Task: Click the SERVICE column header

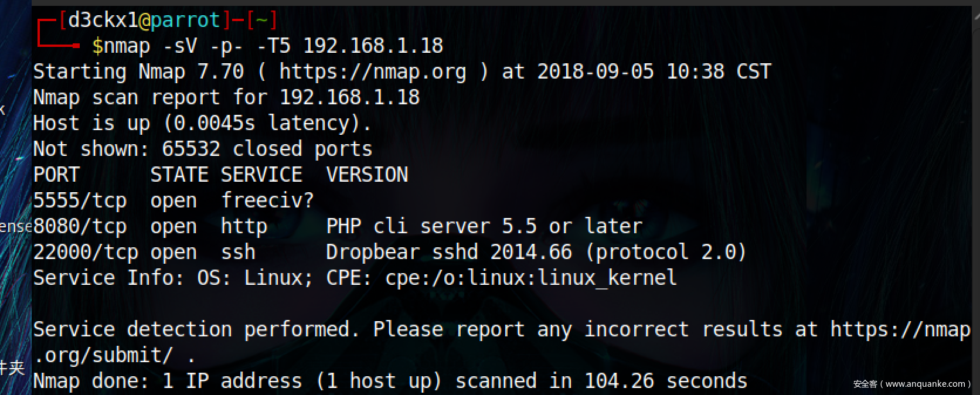Action: (261, 175)
